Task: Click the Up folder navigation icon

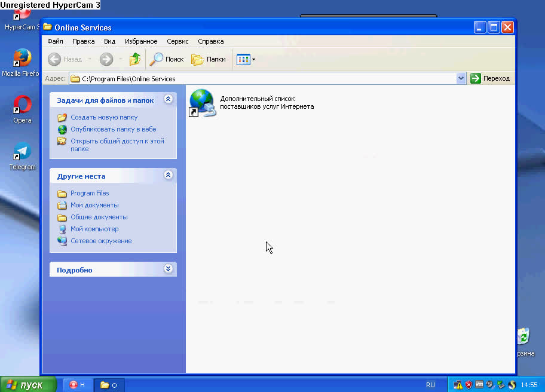Action: [x=135, y=59]
